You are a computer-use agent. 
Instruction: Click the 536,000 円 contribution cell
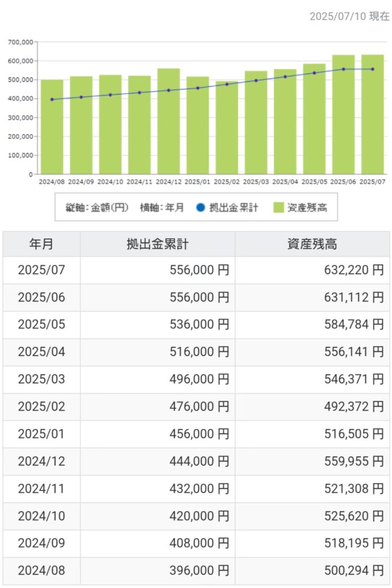point(157,324)
